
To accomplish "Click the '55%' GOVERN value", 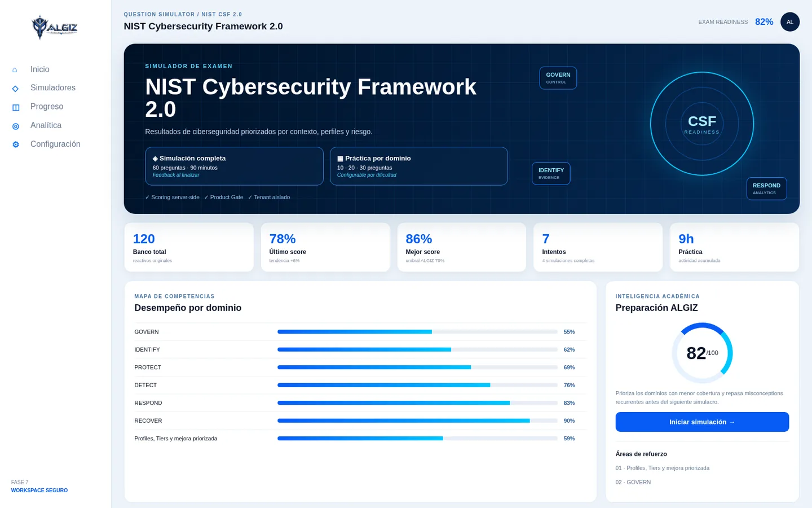I will tap(569, 332).
